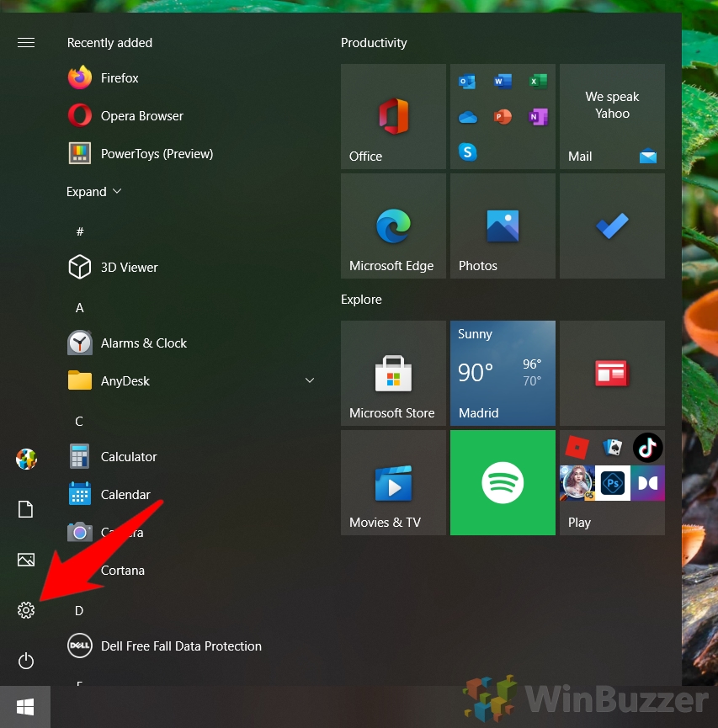Open Word from the Office apps tile

503,82
